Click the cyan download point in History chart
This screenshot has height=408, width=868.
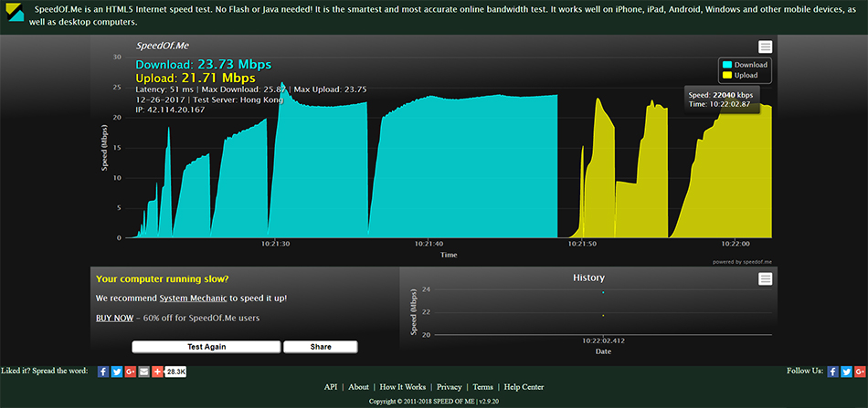click(x=603, y=292)
